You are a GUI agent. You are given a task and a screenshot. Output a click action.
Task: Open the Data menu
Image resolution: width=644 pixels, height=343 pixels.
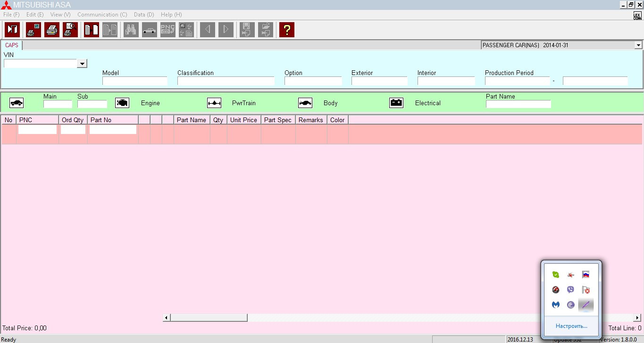(144, 15)
